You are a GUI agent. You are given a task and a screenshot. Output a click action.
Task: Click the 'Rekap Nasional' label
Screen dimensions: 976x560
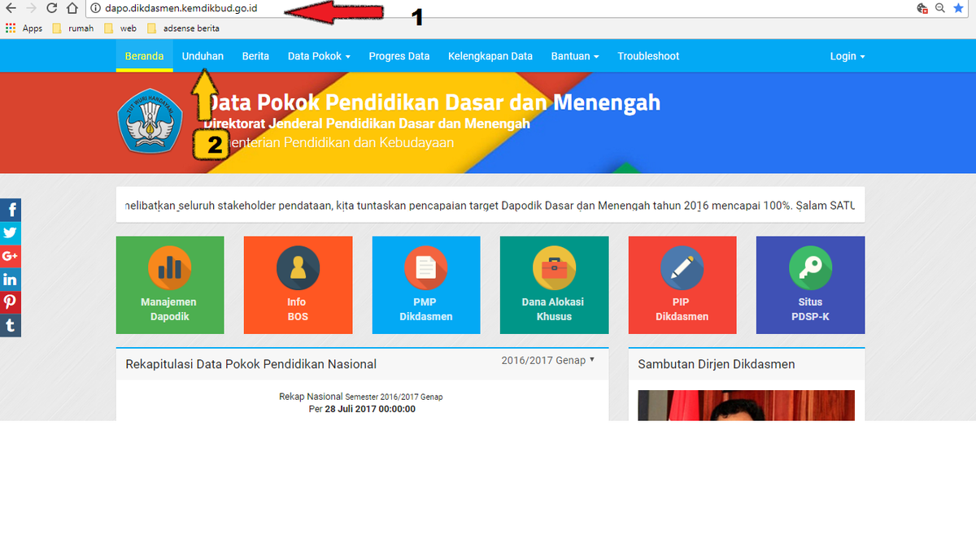click(311, 397)
